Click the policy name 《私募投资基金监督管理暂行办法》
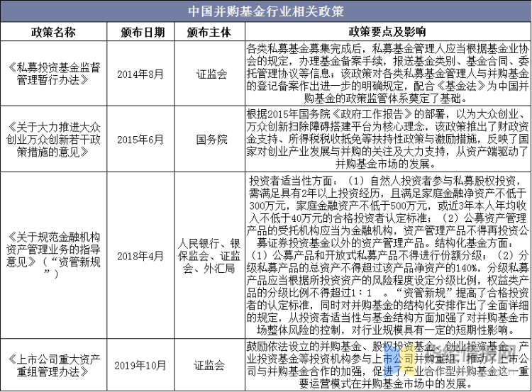The image size is (532, 392). pos(54,74)
